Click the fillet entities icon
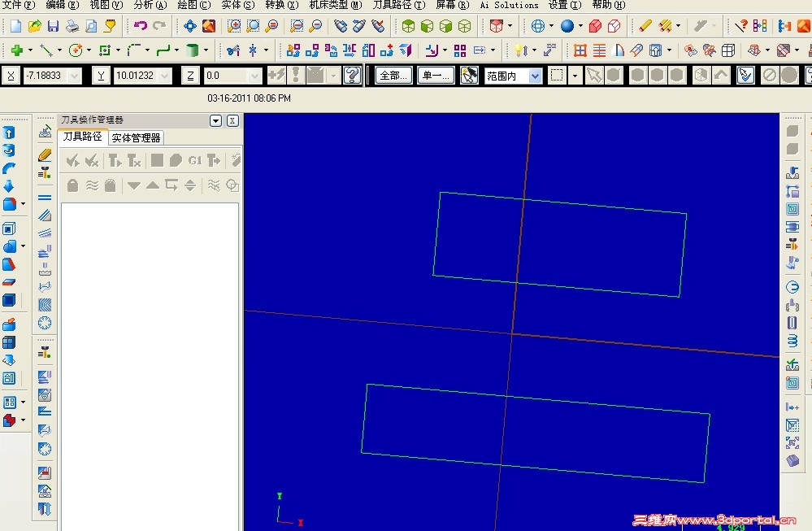Screen dimensions: 812x531 [x=134, y=50]
